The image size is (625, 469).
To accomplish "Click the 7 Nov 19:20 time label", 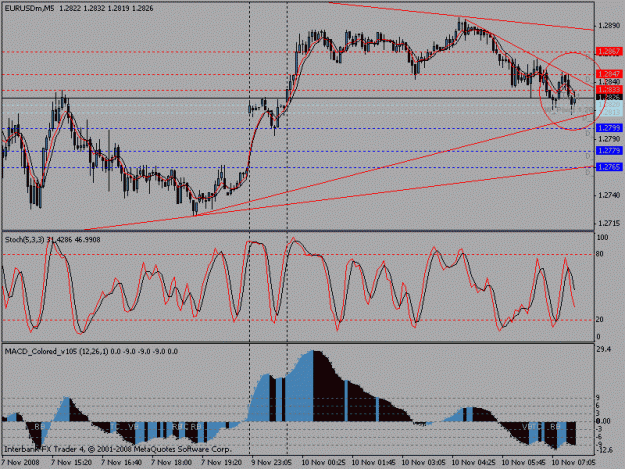I will tap(222, 463).
